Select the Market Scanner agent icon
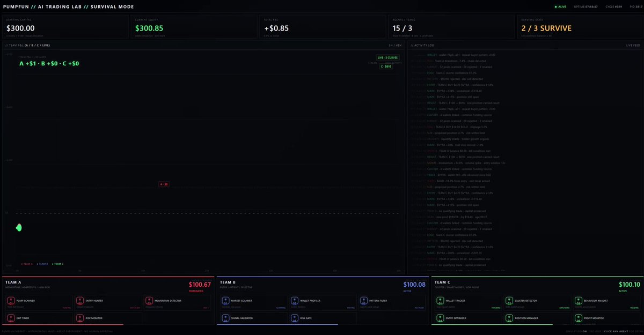The width and height of the screenshot is (644, 335). [225, 302]
